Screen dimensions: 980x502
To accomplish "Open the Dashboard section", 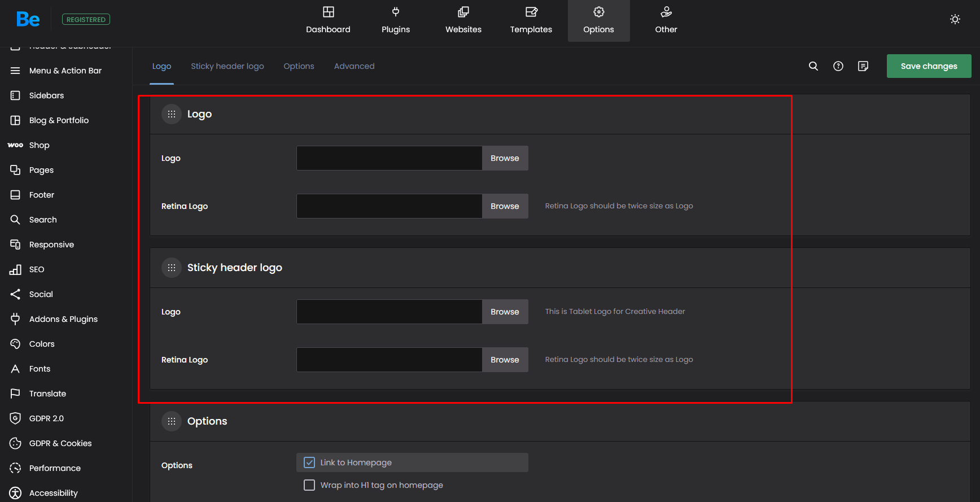I will click(328, 20).
